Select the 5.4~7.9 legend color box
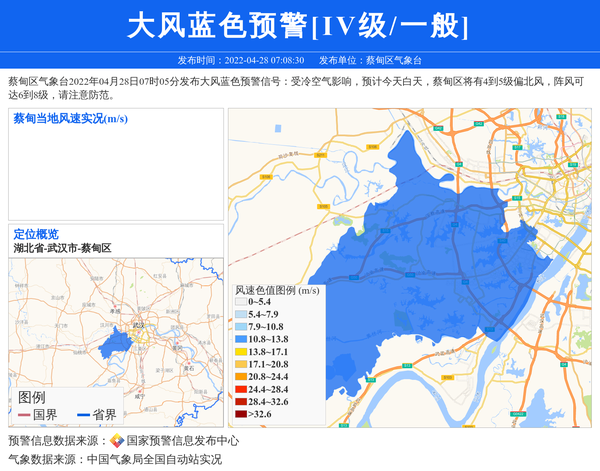The height and width of the screenshot is (471, 600). click(240, 314)
